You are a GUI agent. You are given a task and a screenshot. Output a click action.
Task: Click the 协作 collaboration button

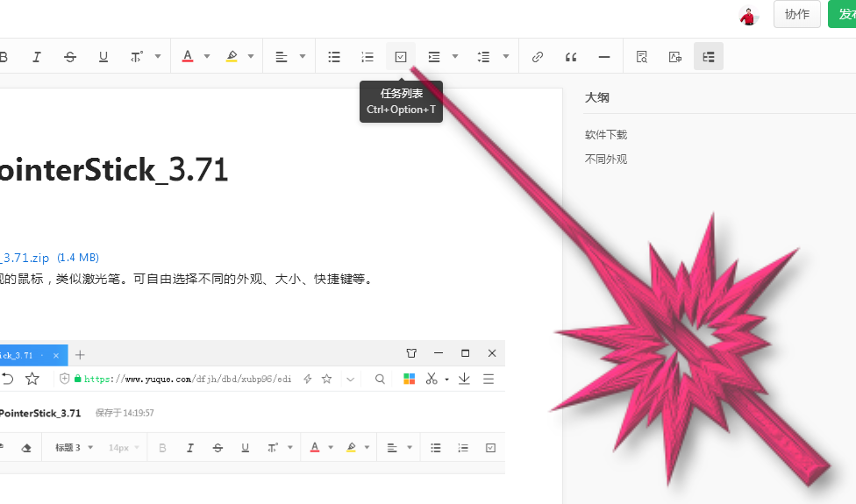(797, 14)
